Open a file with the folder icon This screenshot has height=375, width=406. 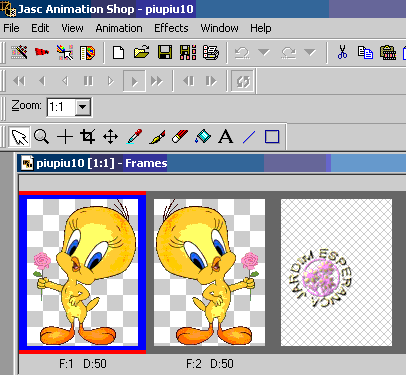pos(142,52)
